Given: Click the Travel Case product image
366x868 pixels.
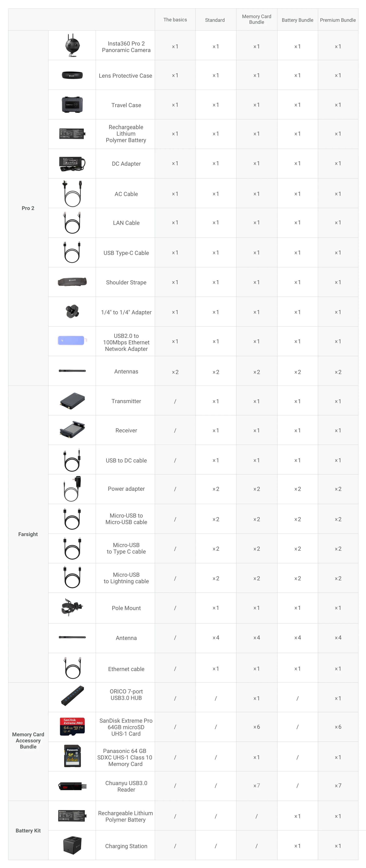Looking at the screenshot, I should pyautogui.click(x=72, y=104).
